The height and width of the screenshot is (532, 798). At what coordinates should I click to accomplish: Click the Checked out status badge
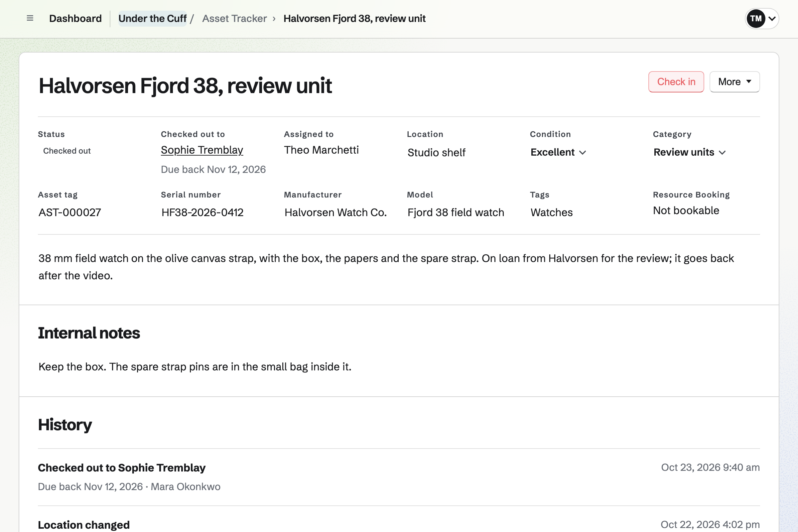[67, 151]
